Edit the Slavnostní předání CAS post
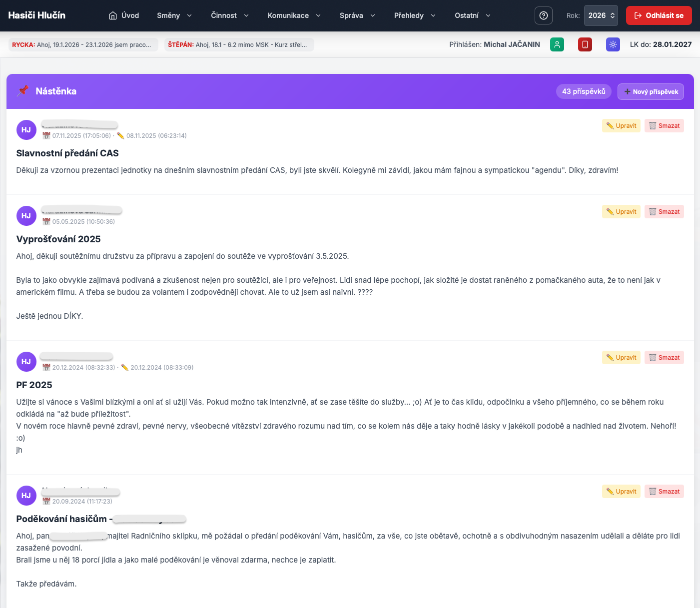700x608 pixels. pos(621,126)
